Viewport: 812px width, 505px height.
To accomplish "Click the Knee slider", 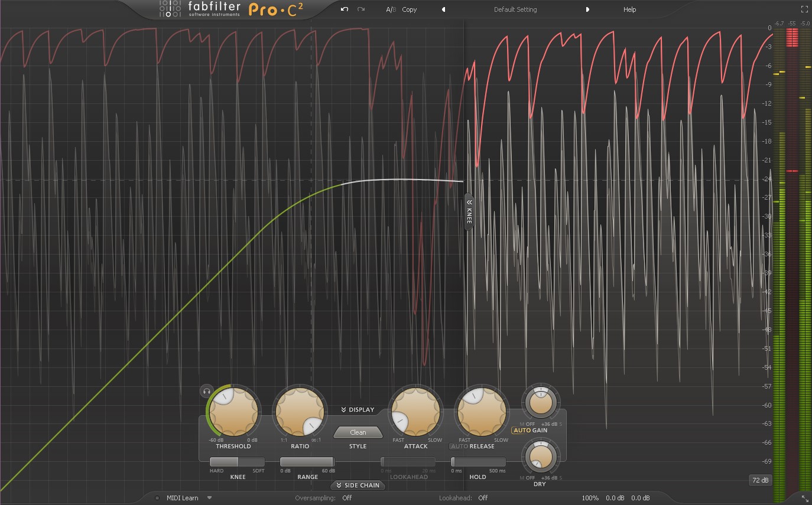I will tap(238, 462).
